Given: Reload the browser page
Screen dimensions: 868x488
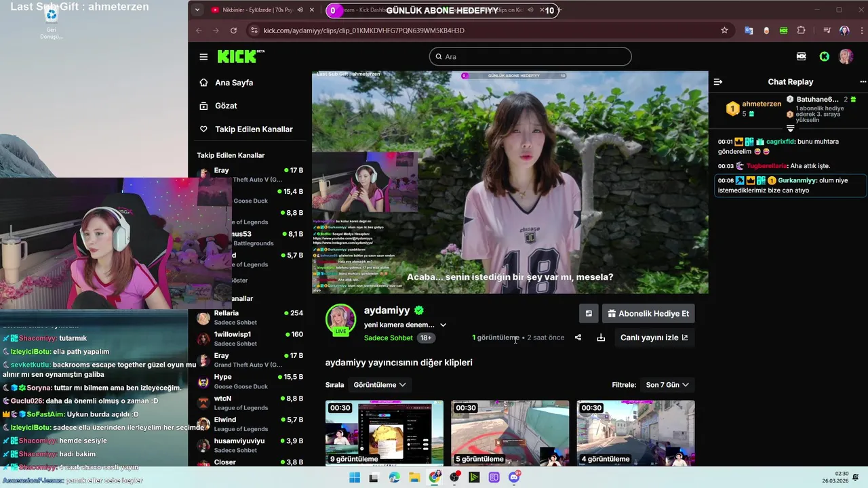Looking at the screenshot, I should pyautogui.click(x=234, y=30).
